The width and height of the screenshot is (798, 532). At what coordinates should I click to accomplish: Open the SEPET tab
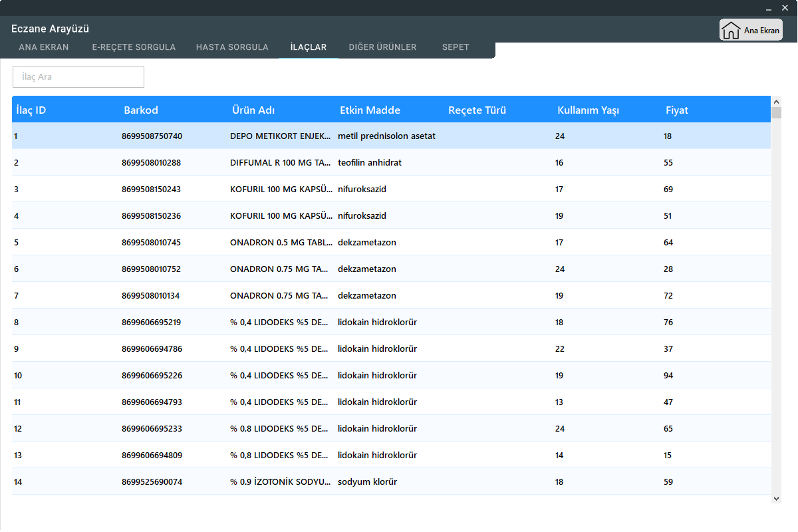tap(456, 47)
